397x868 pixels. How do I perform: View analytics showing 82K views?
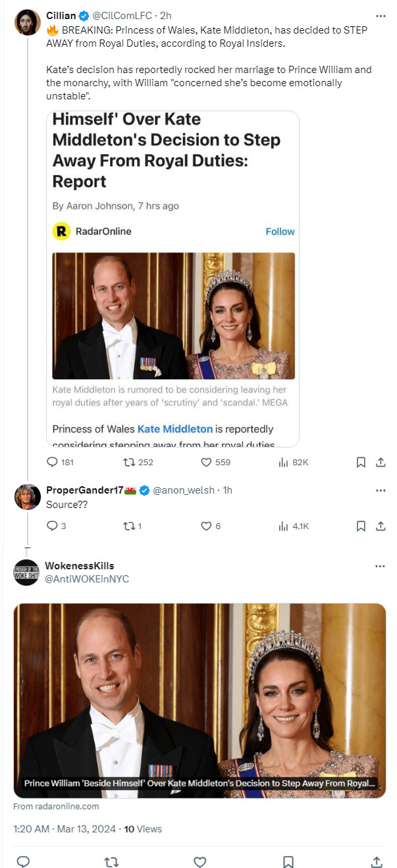coord(284,462)
